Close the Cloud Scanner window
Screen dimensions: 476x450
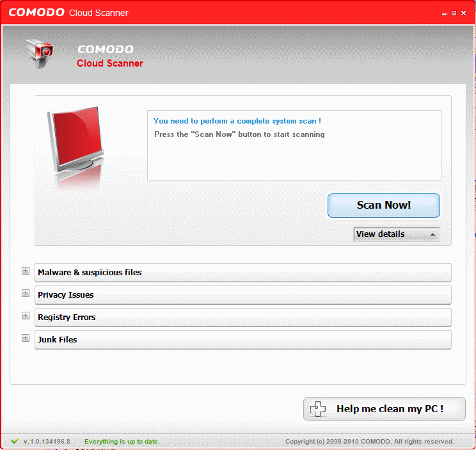coord(464,13)
